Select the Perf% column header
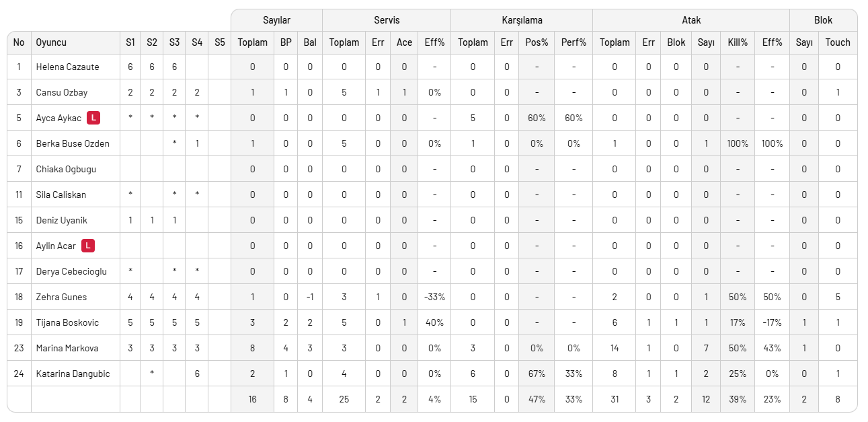The image size is (868, 422). tap(574, 42)
